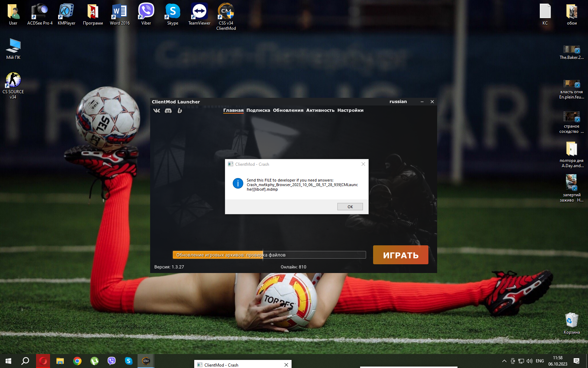Expand hidden system tray icons
588x368 pixels.
504,361
